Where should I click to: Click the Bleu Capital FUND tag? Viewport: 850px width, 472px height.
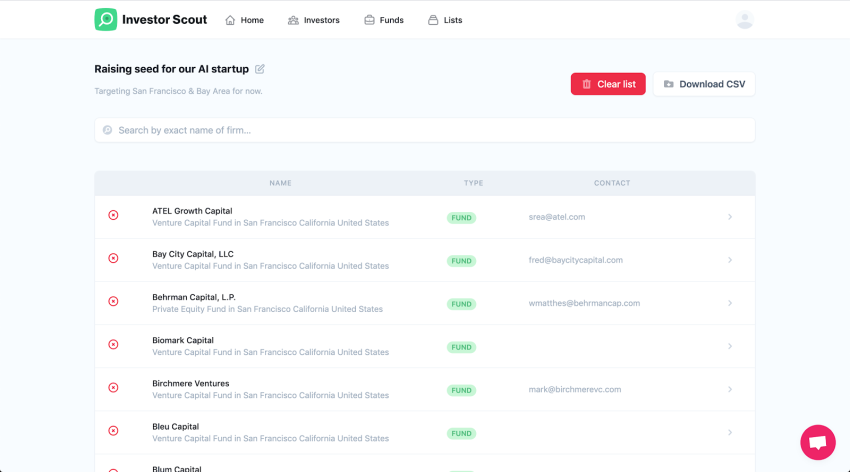461,433
